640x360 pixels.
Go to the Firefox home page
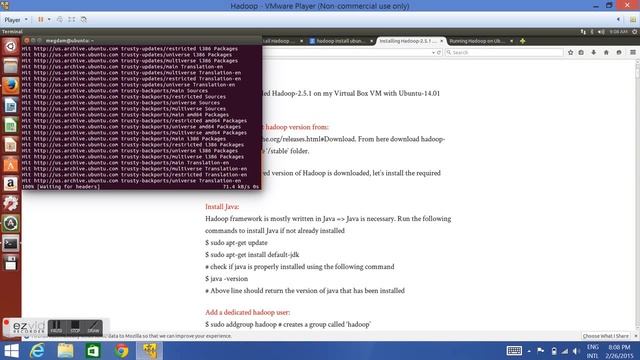pos(606,53)
